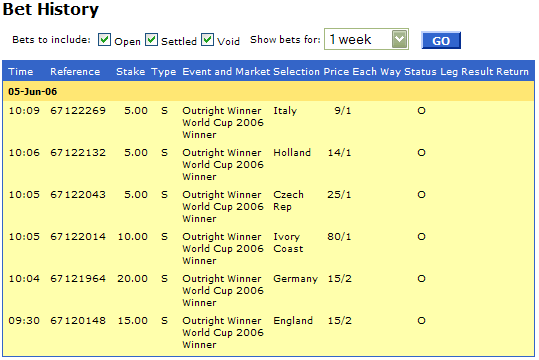Image resolution: width=539 pixels, height=360 pixels.
Task: Click the Germany bet row at 10:04
Action: pos(268,291)
